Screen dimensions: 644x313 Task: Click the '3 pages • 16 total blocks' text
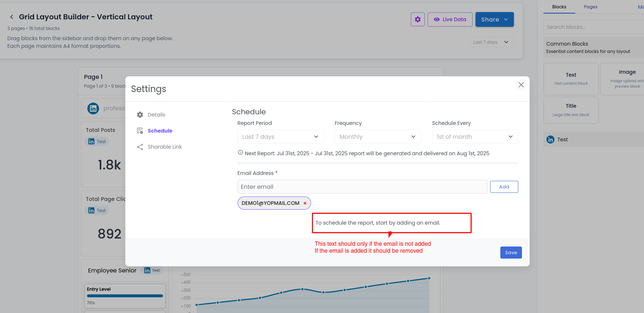point(34,28)
